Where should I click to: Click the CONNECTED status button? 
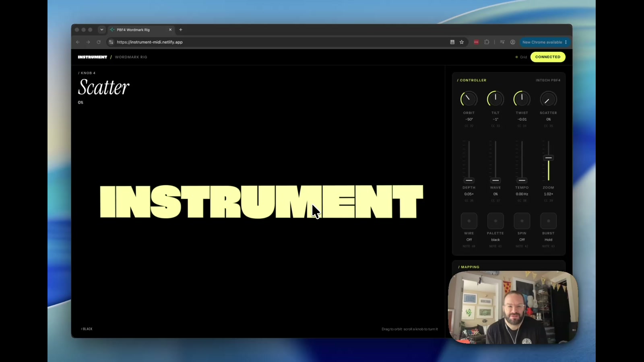point(548,57)
